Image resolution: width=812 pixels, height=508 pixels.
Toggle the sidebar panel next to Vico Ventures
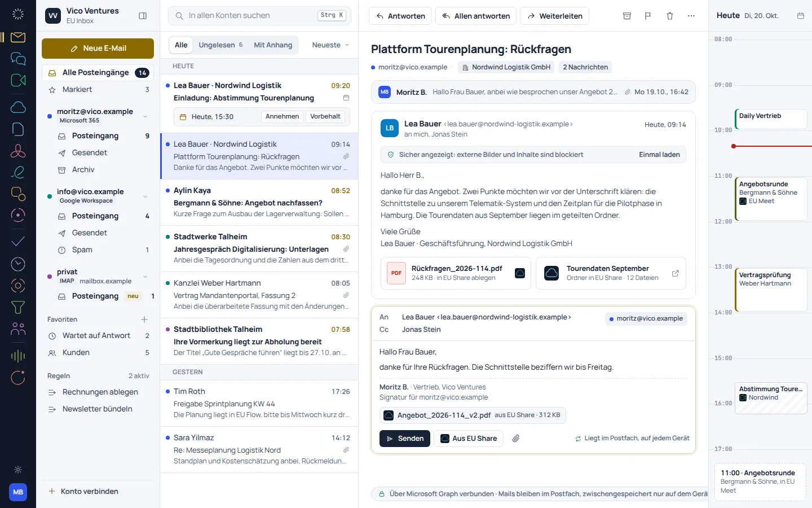point(143,16)
